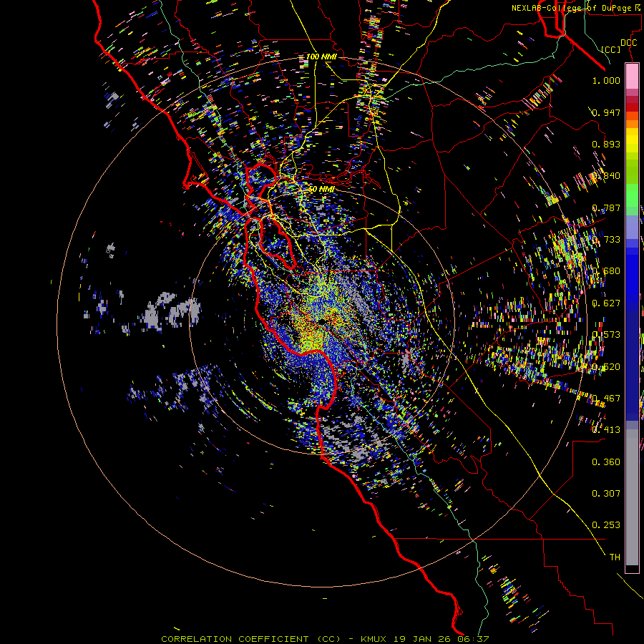Image resolution: width=644 pixels, height=644 pixels.
Task: Click the 0.893 scale value
Action: point(606,144)
